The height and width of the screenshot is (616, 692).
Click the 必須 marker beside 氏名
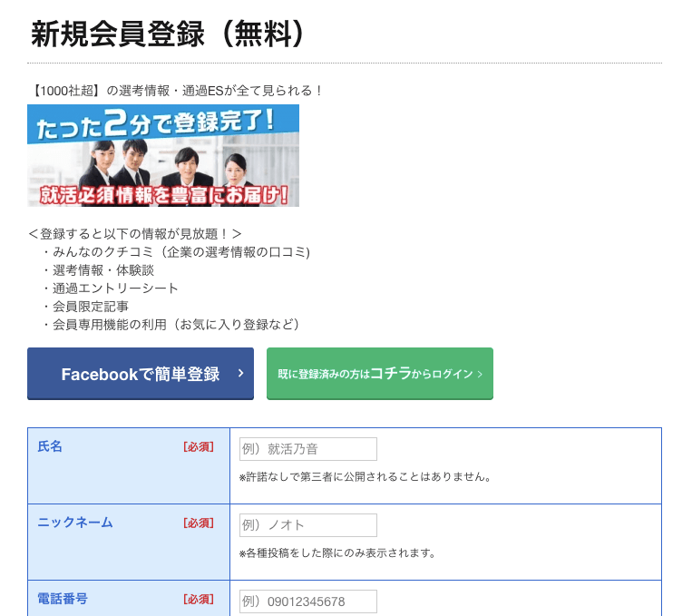199,447
